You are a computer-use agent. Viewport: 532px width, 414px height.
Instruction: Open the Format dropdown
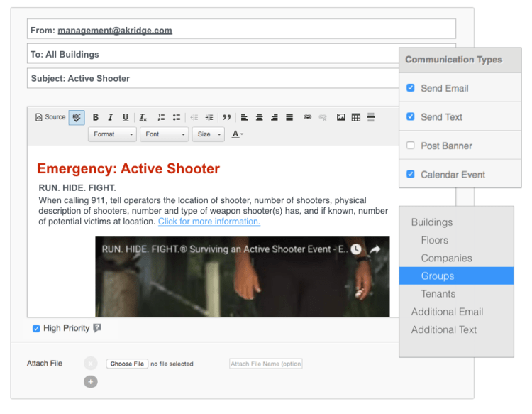click(x=112, y=134)
